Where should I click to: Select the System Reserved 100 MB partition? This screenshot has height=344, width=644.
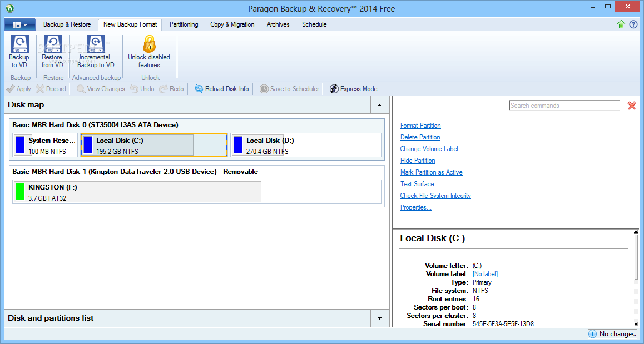pos(45,145)
